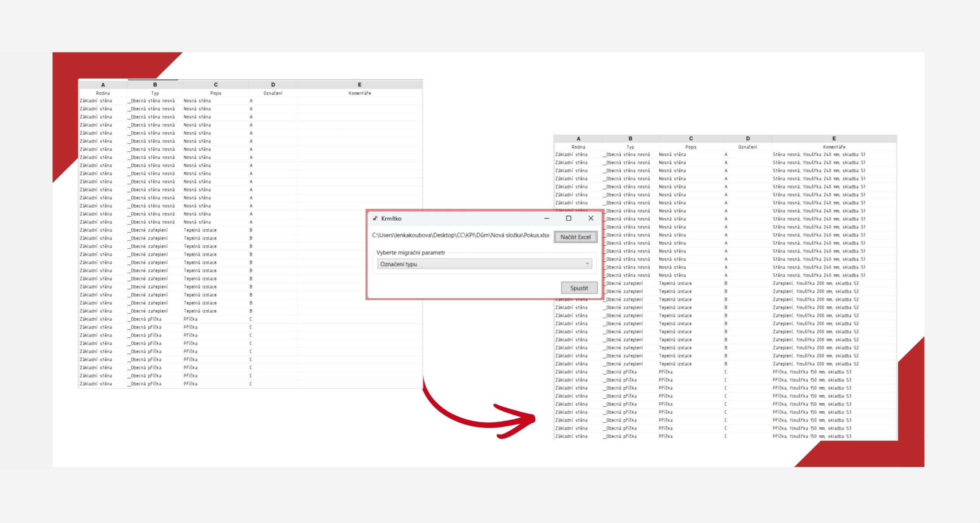The image size is (980, 523).
Task: Click the Komentáře header cell in right table
Action: pos(834,147)
